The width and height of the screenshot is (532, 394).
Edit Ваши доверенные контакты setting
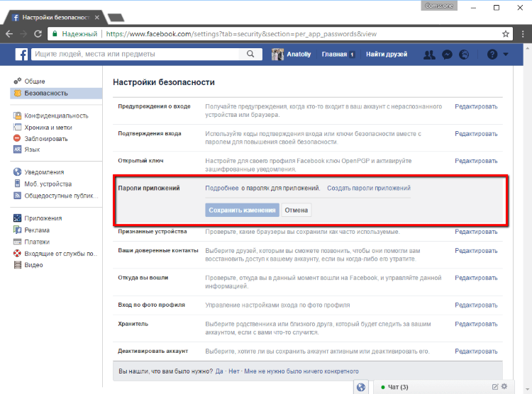pyautogui.click(x=476, y=251)
